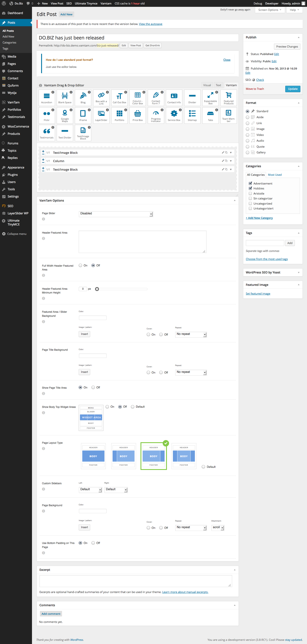Check the Uncategorized category
The height and width of the screenshot is (644, 307).
[x=250, y=204]
